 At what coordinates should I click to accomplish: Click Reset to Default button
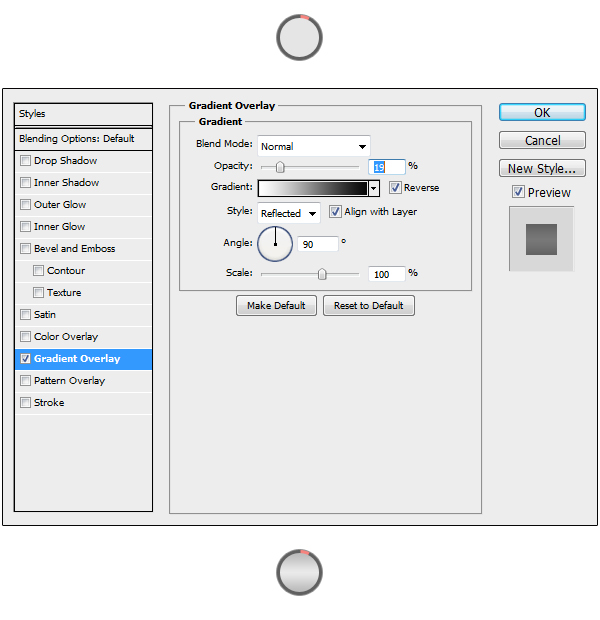pos(369,306)
